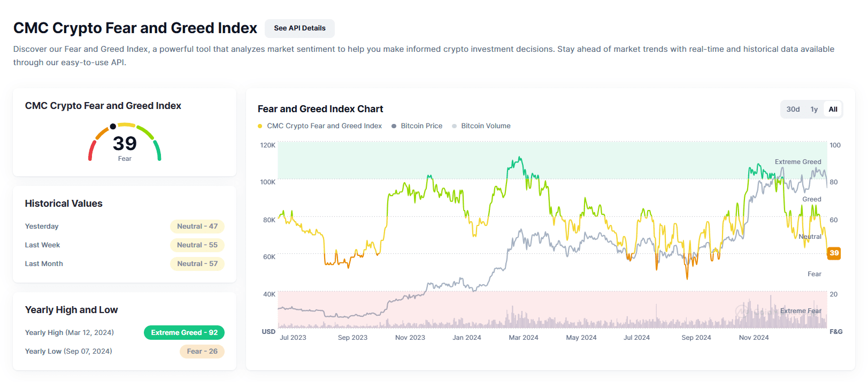Screen dimensions: 868x382
Task: Click the 100K price axis label
Action: click(x=268, y=182)
